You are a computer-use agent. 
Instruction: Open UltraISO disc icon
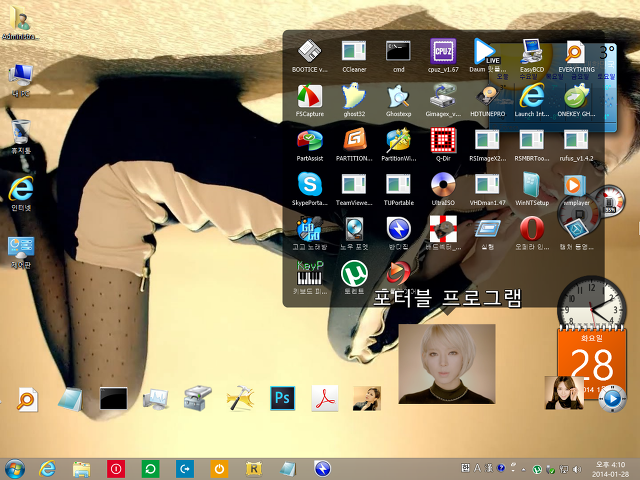(443, 185)
